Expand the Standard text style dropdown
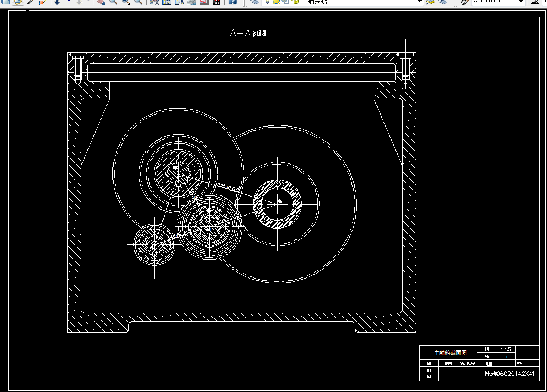 coord(521,2)
